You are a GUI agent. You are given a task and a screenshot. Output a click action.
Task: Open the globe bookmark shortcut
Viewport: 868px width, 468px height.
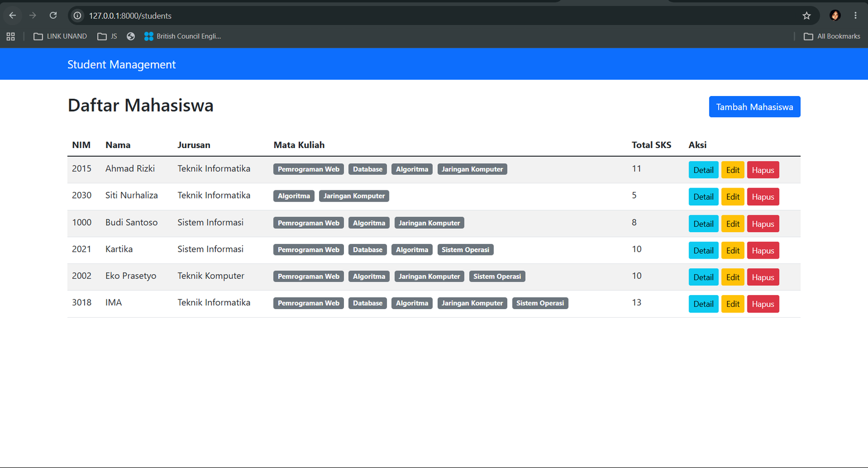pyautogui.click(x=131, y=36)
